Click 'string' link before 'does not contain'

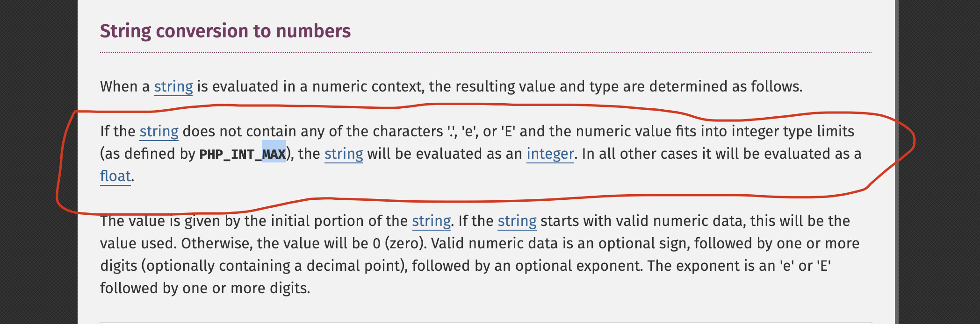(159, 132)
